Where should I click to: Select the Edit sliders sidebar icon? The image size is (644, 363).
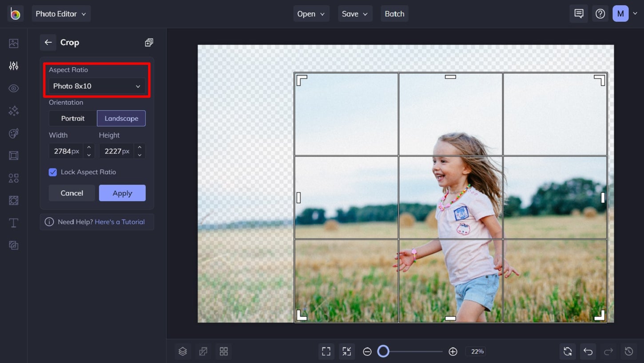pyautogui.click(x=14, y=66)
